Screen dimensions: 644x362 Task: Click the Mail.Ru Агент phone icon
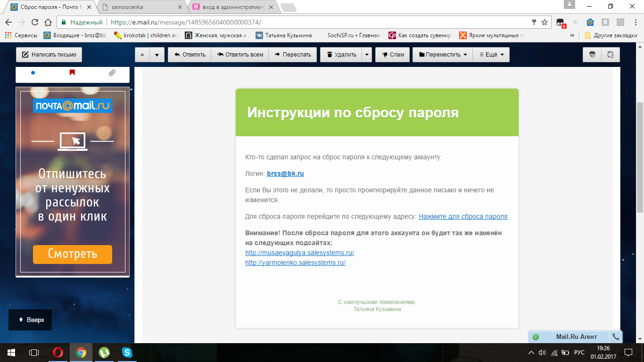tap(616, 337)
